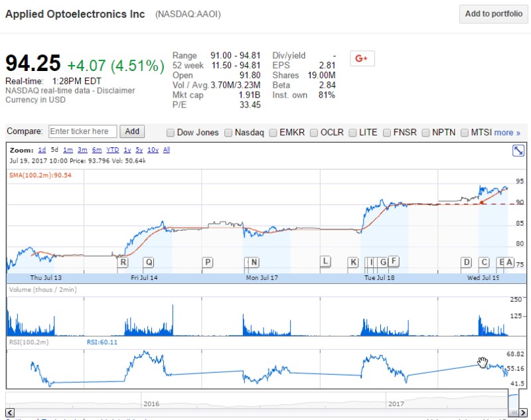Open news marker L on chart
The image size is (531, 420).
click(325, 261)
